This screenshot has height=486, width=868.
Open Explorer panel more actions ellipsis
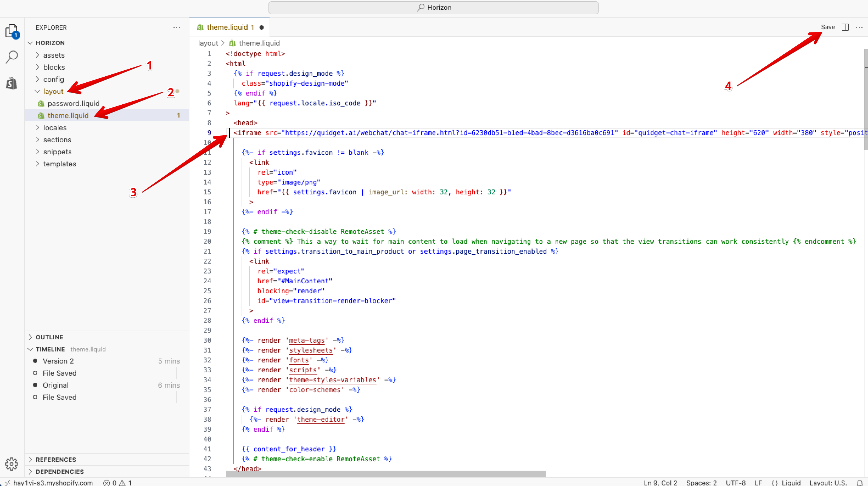point(177,27)
